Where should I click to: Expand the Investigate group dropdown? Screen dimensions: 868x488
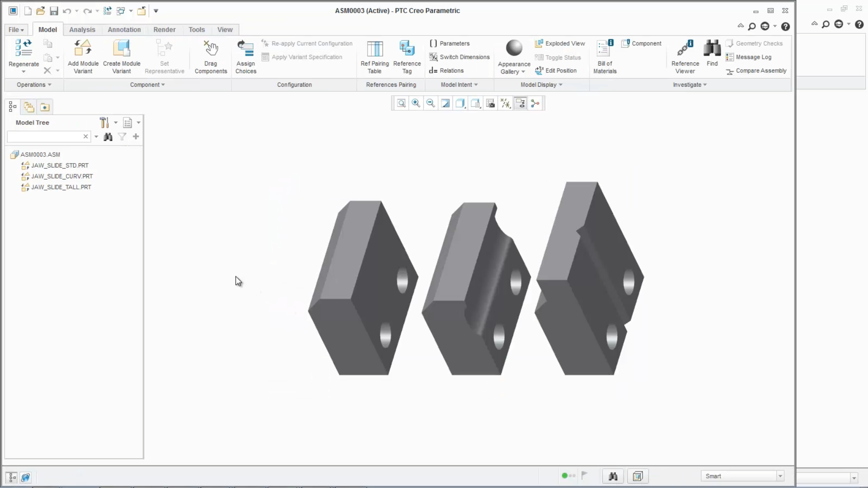[690, 84]
